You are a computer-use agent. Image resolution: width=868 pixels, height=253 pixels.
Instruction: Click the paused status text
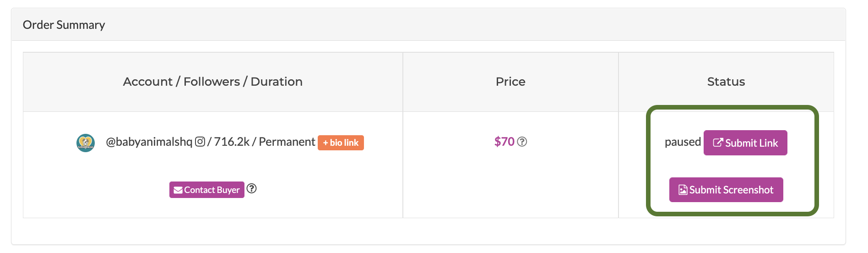tap(683, 142)
